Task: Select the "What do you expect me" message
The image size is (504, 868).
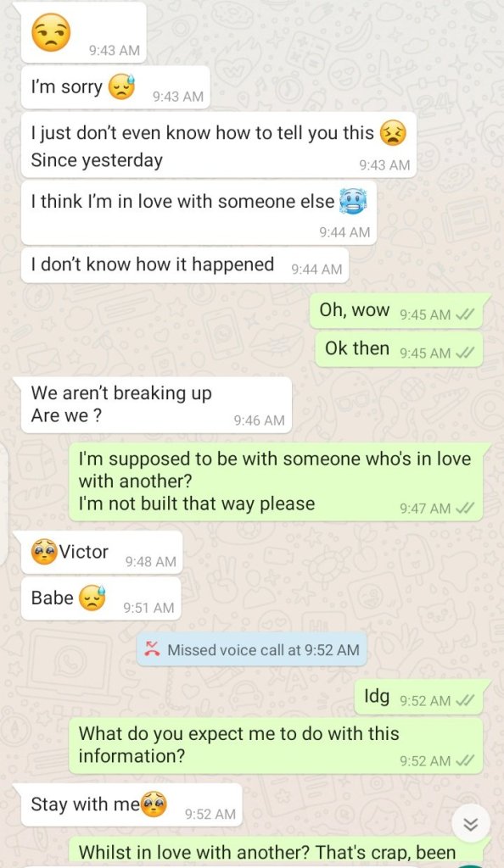Action: tap(276, 746)
